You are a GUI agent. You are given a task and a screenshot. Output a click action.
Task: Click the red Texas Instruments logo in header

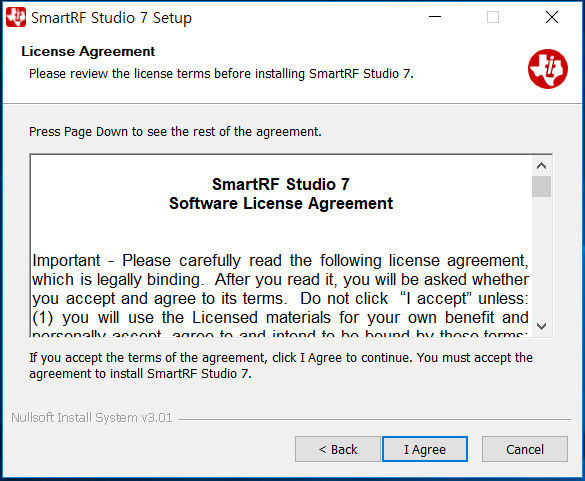click(x=548, y=69)
